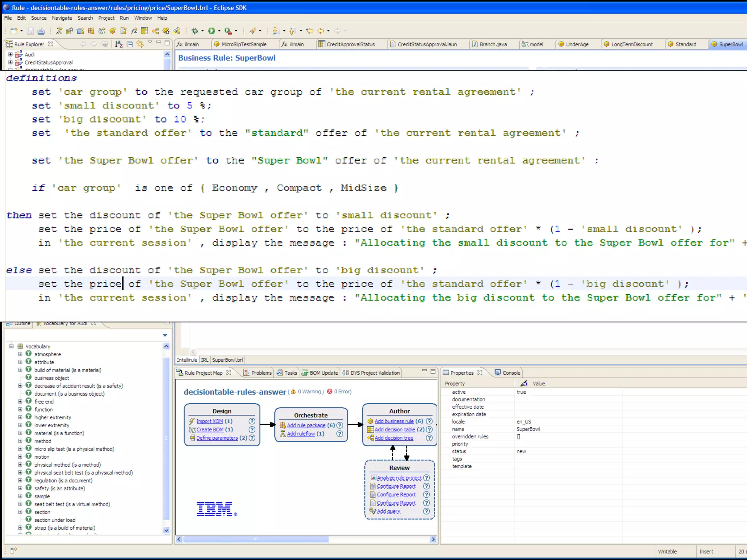Click the Analyze rule project link
Viewport: 747px width, 560px height.
point(399,478)
